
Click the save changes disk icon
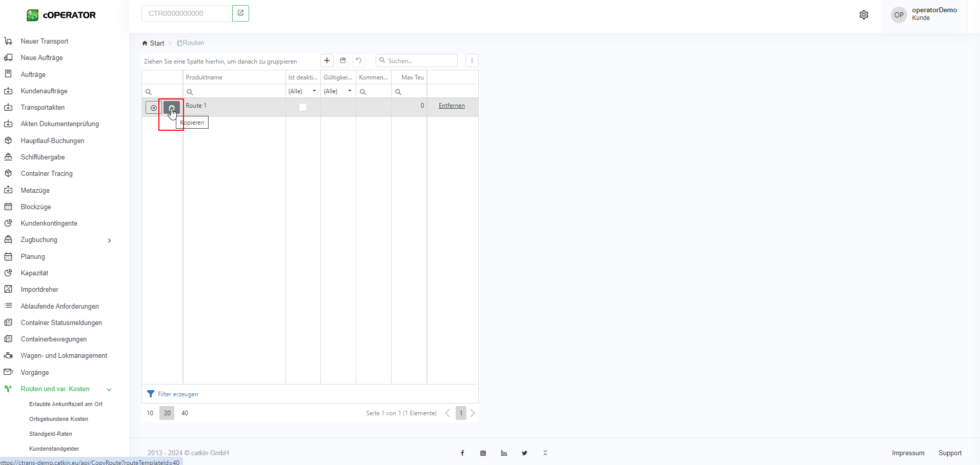tap(343, 60)
